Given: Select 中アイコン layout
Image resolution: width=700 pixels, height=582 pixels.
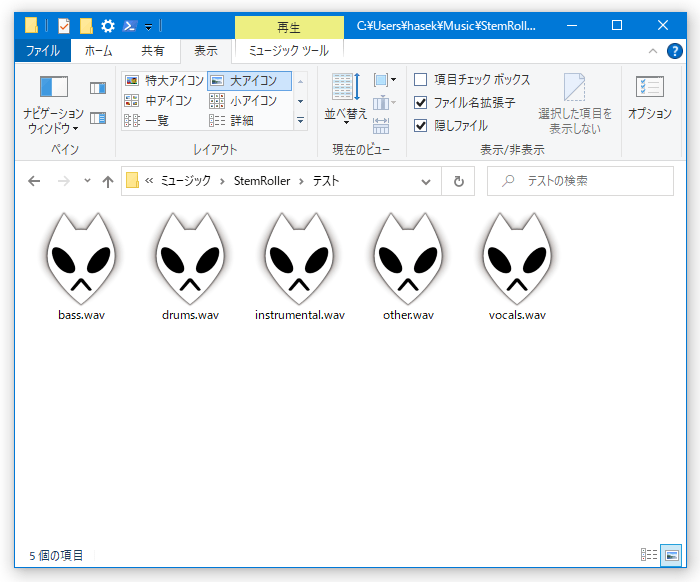Looking at the screenshot, I should tap(158, 101).
